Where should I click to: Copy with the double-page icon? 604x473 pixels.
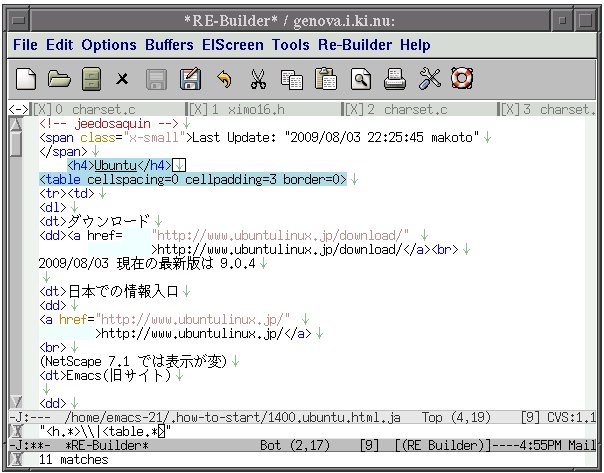point(292,79)
